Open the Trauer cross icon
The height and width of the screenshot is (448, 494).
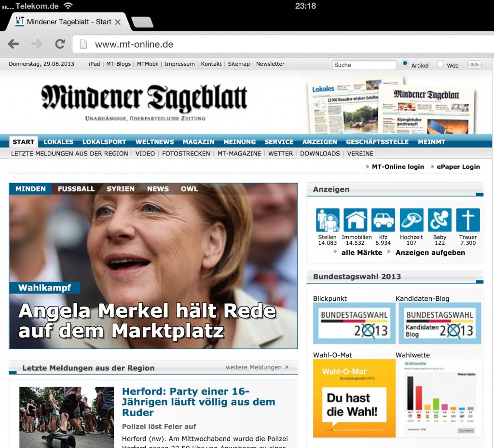(x=468, y=220)
